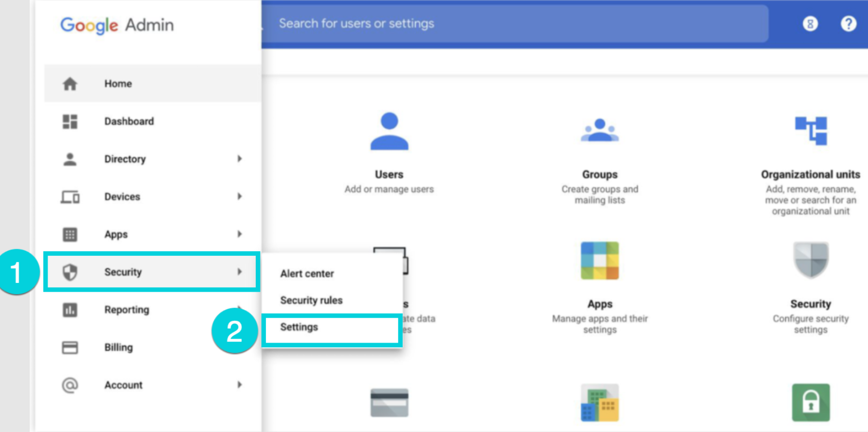This screenshot has height=432, width=868.
Task: Click the Reporting bar chart icon
Action: click(x=70, y=310)
